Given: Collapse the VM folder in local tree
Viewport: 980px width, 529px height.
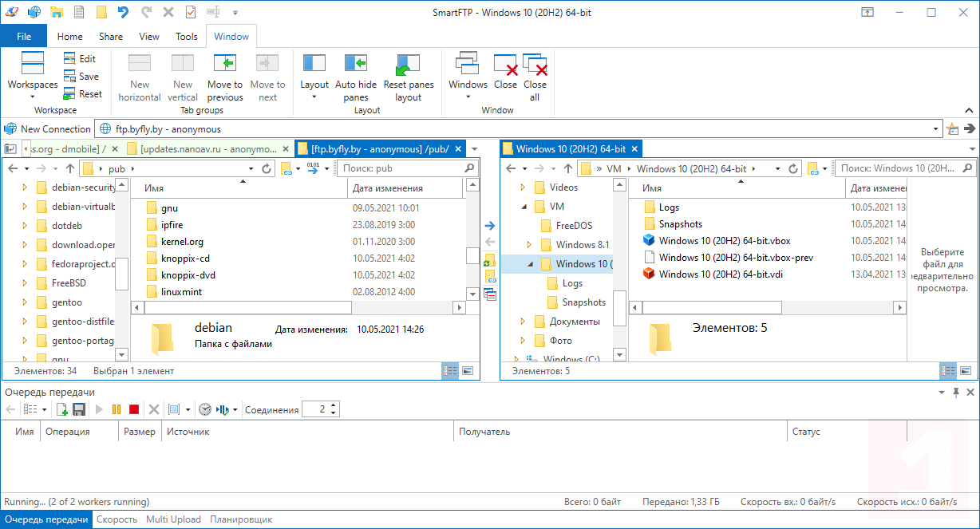Looking at the screenshot, I should [x=524, y=207].
